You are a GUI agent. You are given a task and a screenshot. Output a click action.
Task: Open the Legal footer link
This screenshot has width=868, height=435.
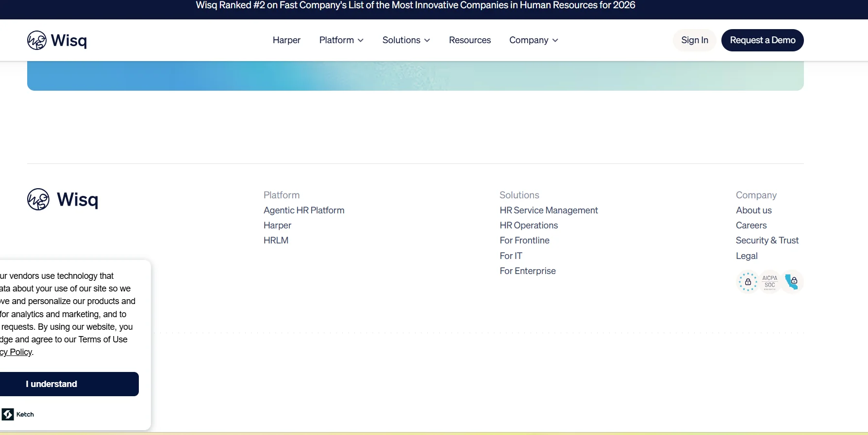coord(747,256)
